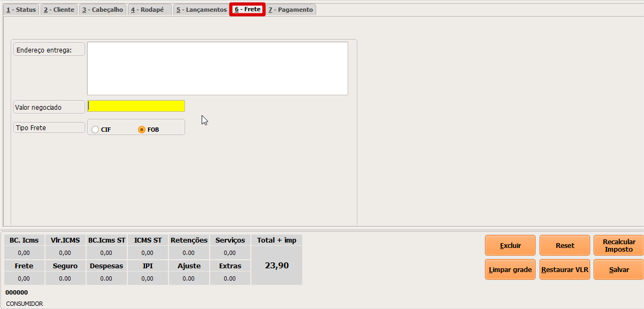644x309 pixels.
Task: Click the Frete value cell in totals
Action: (24, 278)
